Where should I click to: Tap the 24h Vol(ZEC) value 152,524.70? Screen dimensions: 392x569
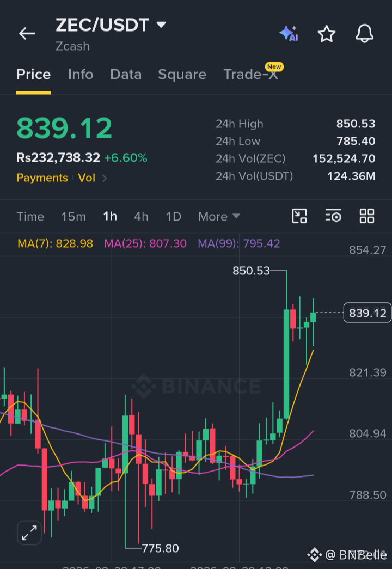(x=344, y=158)
